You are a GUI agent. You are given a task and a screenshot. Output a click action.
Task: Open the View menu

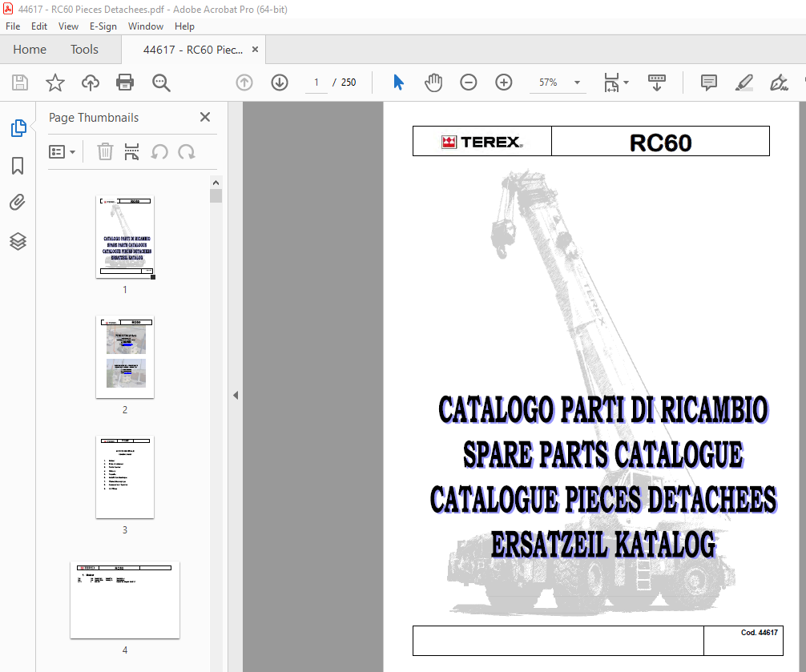coord(68,26)
